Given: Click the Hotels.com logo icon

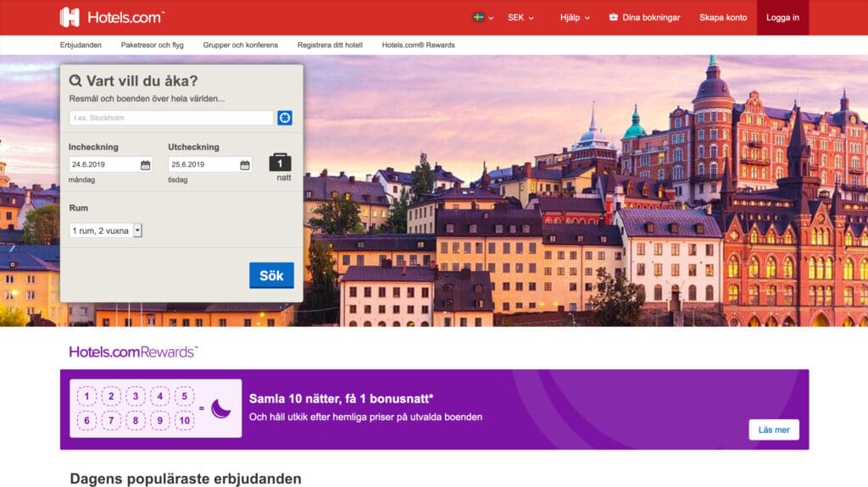Looking at the screenshot, I should click(70, 17).
